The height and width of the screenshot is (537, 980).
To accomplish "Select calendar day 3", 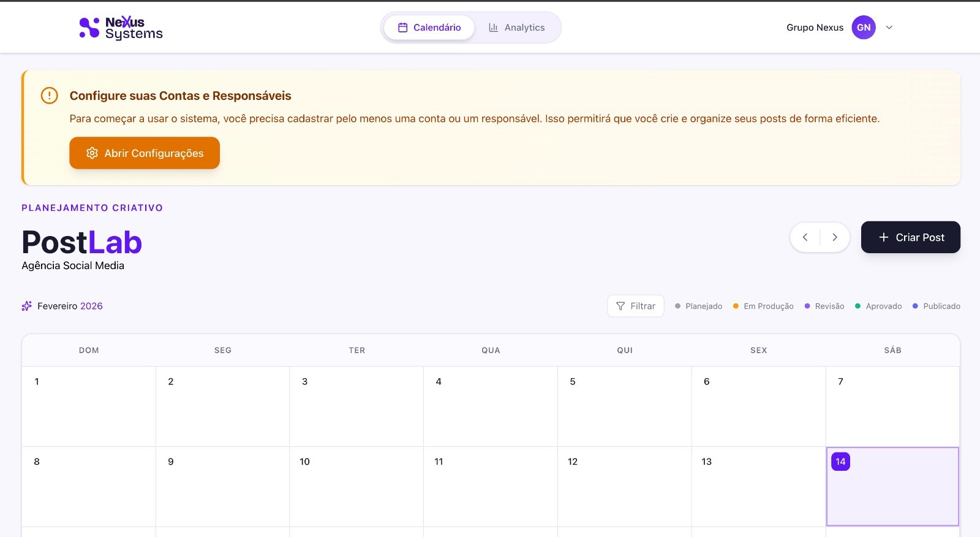I will tap(356, 406).
